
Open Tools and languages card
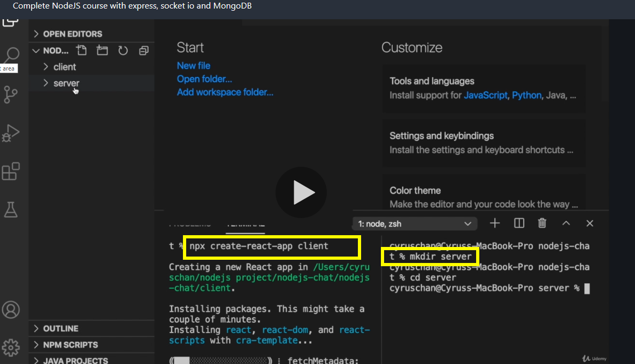(x=484, y=88)
